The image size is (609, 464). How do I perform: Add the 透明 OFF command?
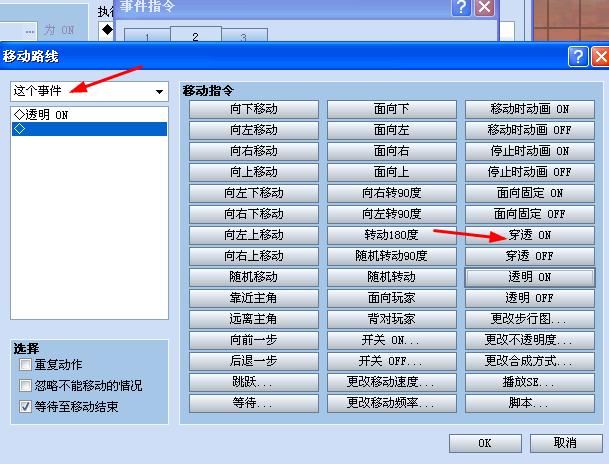(x=530, y=298)
